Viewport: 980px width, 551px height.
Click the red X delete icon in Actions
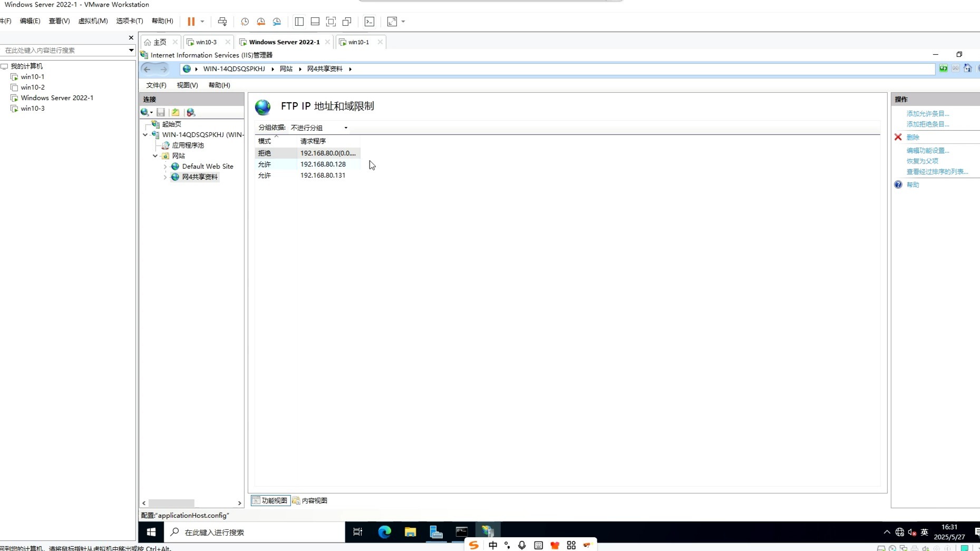pos(898,137)
